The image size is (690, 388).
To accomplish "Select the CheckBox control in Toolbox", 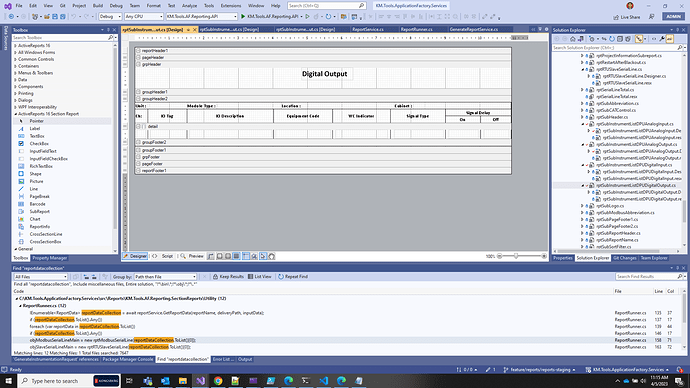I will click(x=39, y=143).
